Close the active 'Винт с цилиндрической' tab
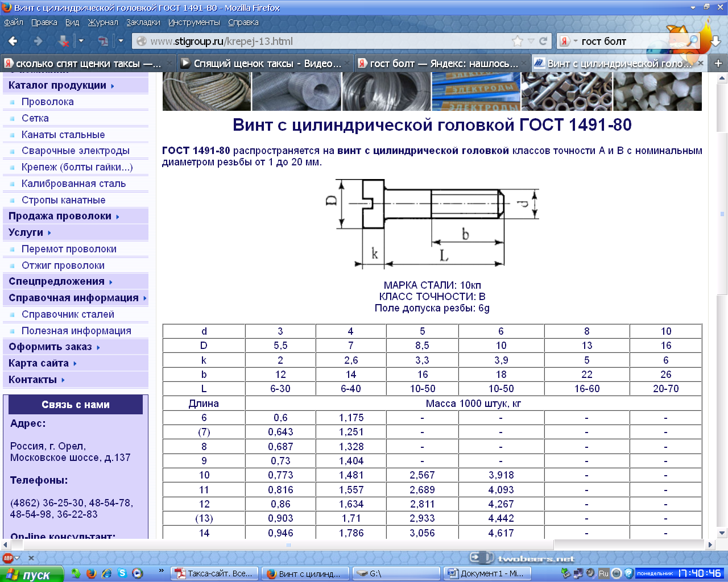This screenshot has width=728, height=582. point(701,63)
